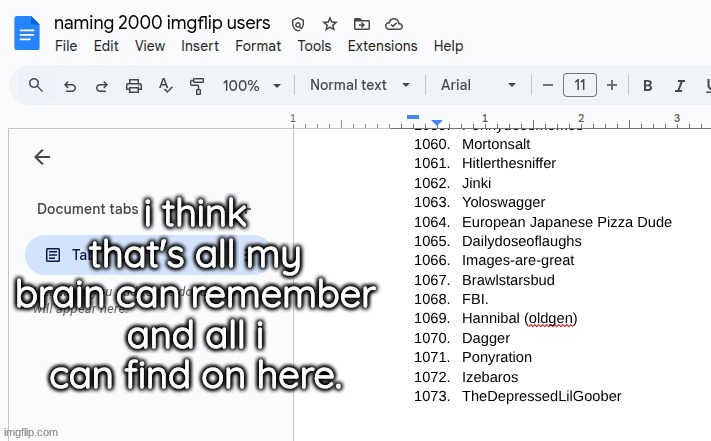The image size is (711, 441).
Task: Open the Tools menu
Action: tap(314, 46)
